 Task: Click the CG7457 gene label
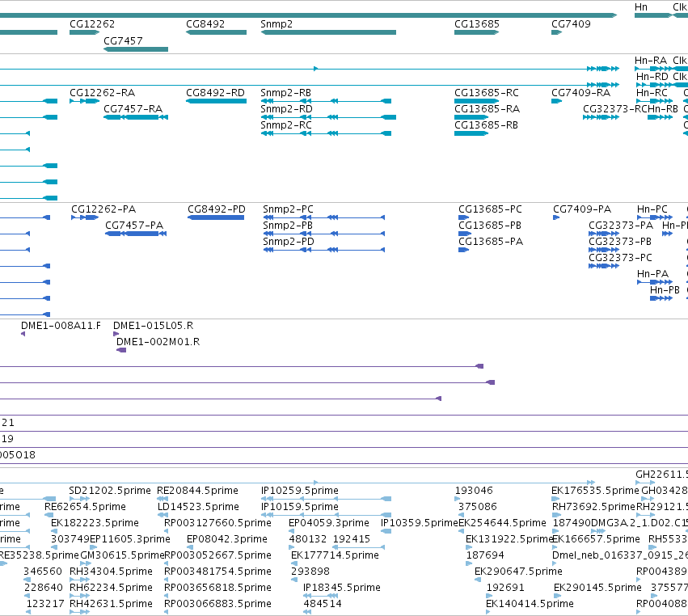tap(124, 40)
